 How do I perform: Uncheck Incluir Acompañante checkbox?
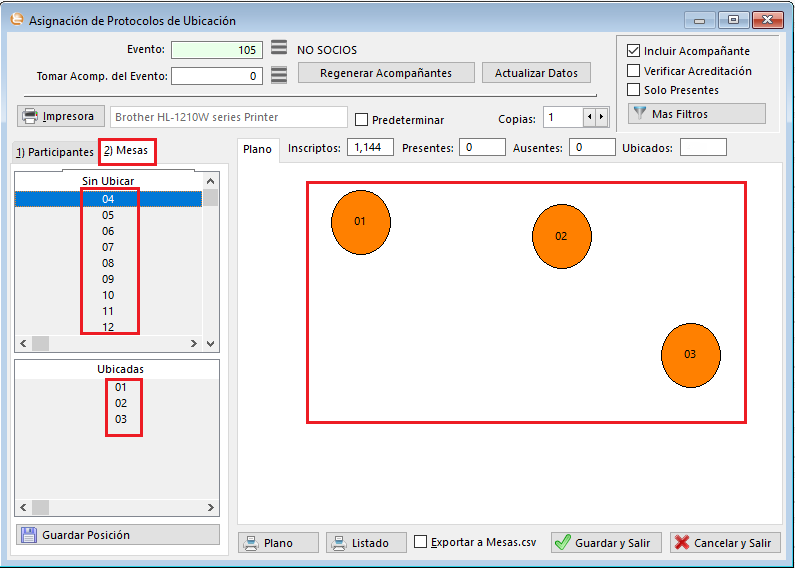pyautogui.click(x=633, y=51)
